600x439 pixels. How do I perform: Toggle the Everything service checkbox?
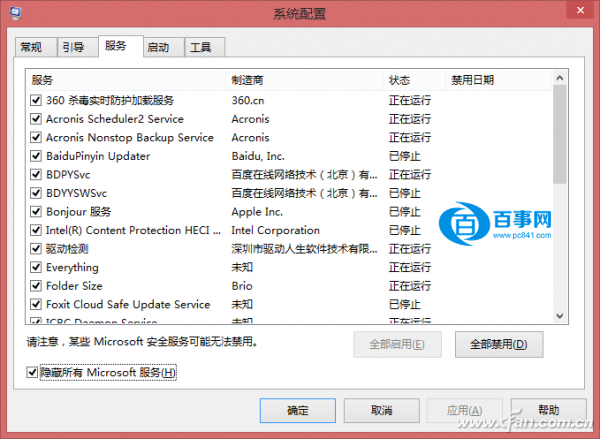(x=36, y=267)
